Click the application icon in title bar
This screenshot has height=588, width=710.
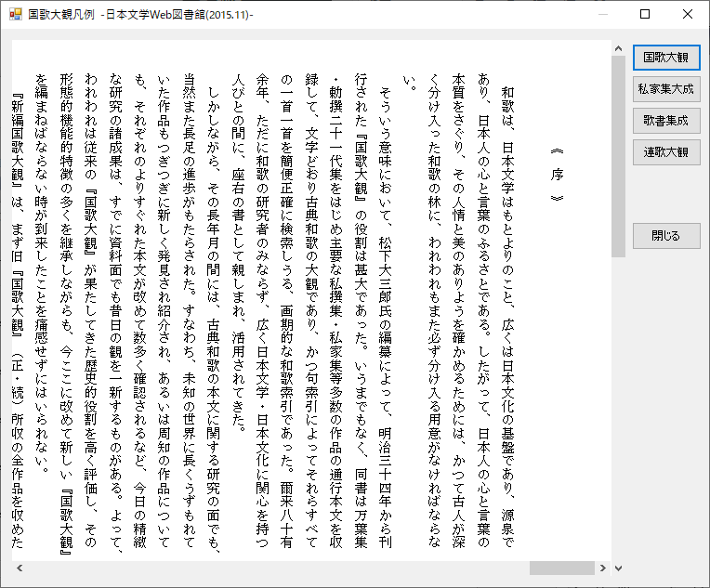pyautogui.click(x=16, y=15)
